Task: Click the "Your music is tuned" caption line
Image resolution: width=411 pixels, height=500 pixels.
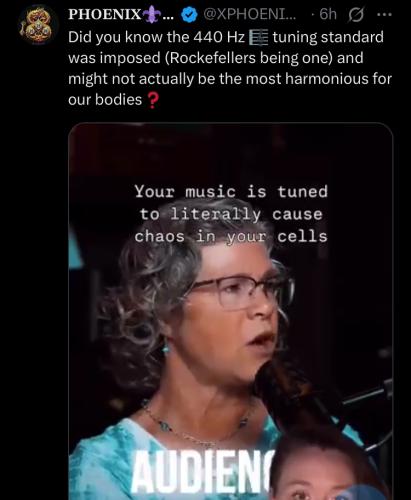Action: (231, 192)
